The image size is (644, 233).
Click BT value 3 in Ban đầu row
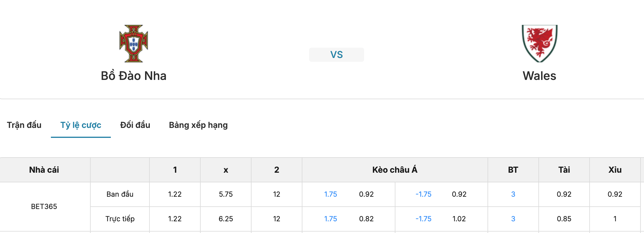tap(513, 194)
